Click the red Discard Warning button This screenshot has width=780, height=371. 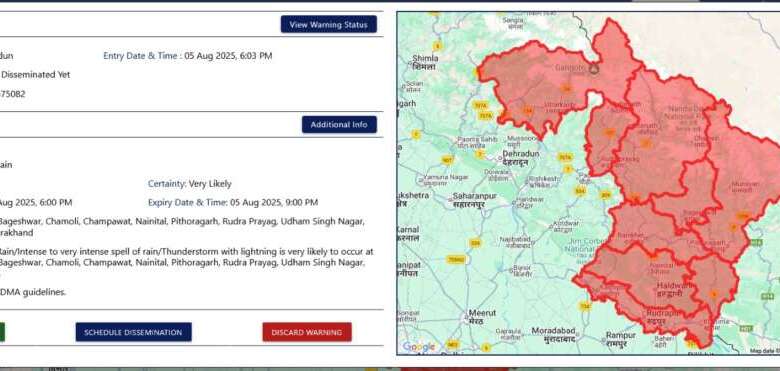tap(307, 332)
